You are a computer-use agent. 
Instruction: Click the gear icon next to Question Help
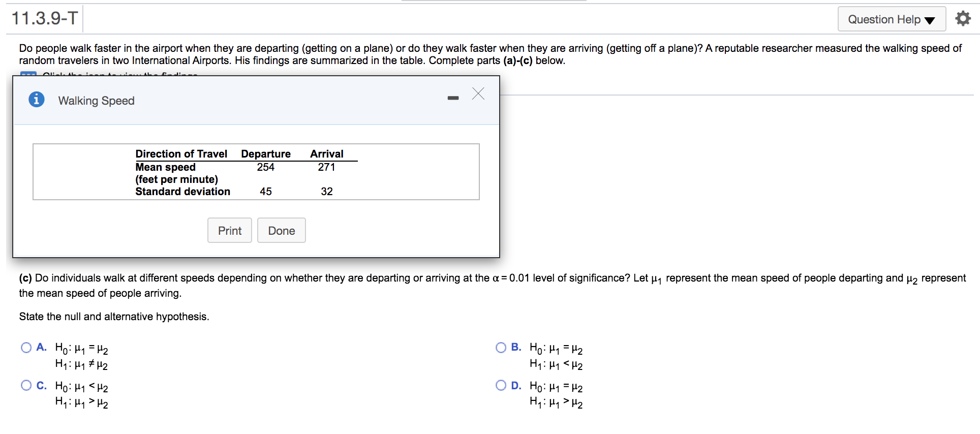(964, 18)
